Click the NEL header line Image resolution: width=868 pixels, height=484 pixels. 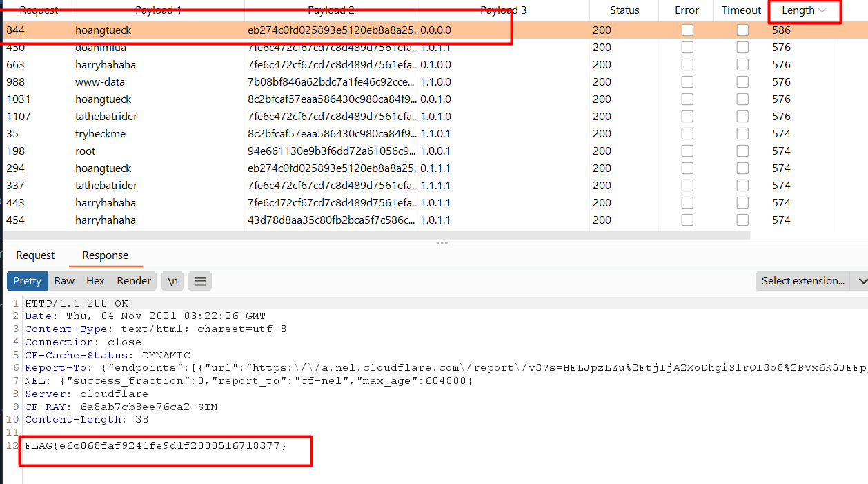pyautogui.click(x=248, y=380)
